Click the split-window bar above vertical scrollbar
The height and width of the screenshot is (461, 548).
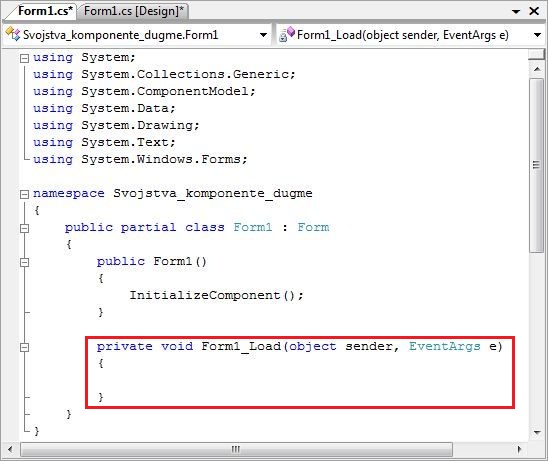click(536, 54)
